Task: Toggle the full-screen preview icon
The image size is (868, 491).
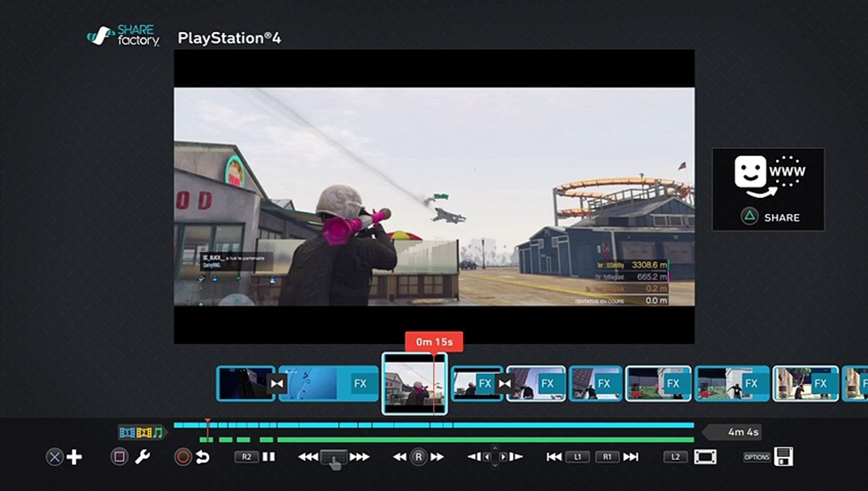Action: pyautogui.click(x=706, y=457)
